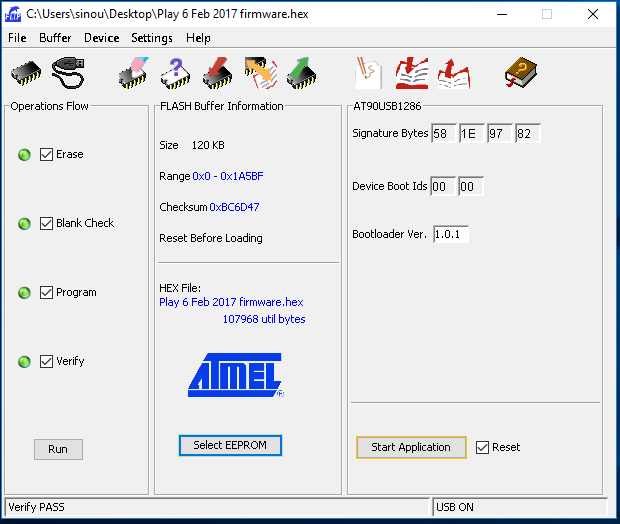Click the green status LED beside Verify
The image size is (620, 524).
(x=25, y=361)
